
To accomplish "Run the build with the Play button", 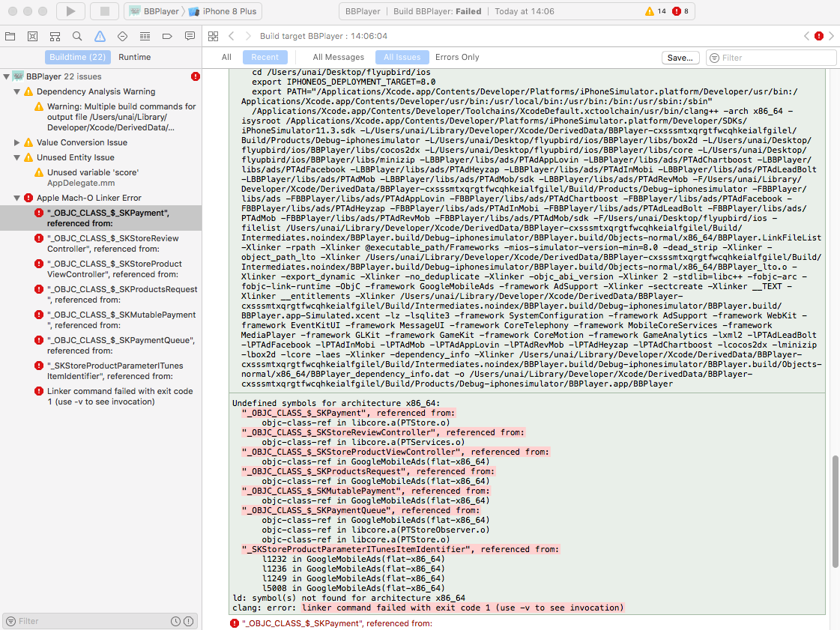I will (70, 11).
